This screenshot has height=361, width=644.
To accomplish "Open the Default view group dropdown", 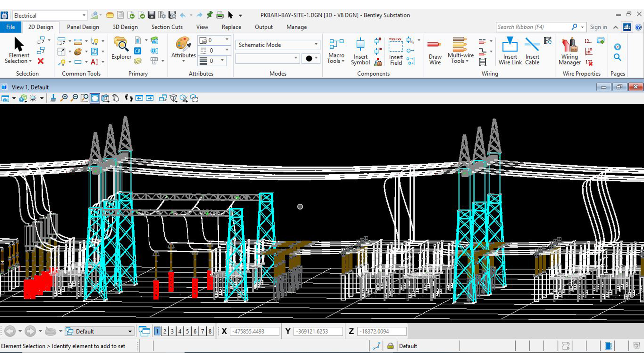I will (129, 332).
